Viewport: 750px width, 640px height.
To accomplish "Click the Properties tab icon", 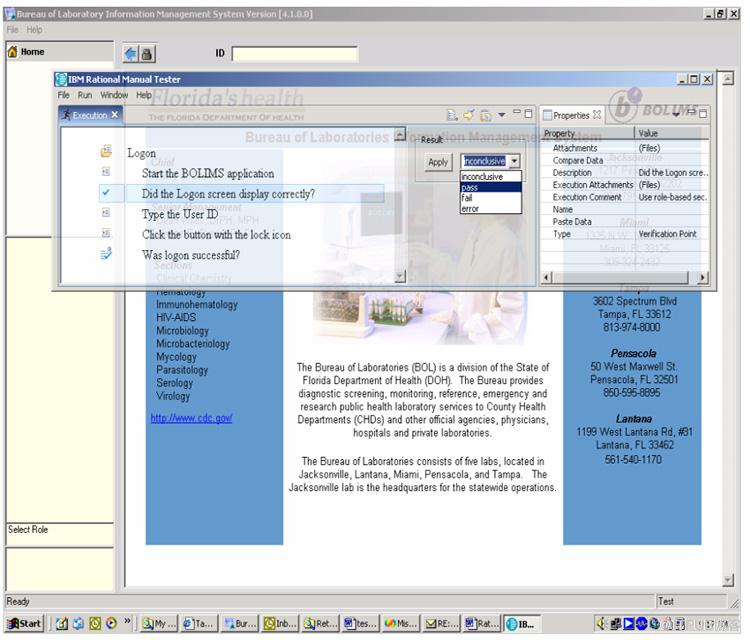I will click(547, 115).
